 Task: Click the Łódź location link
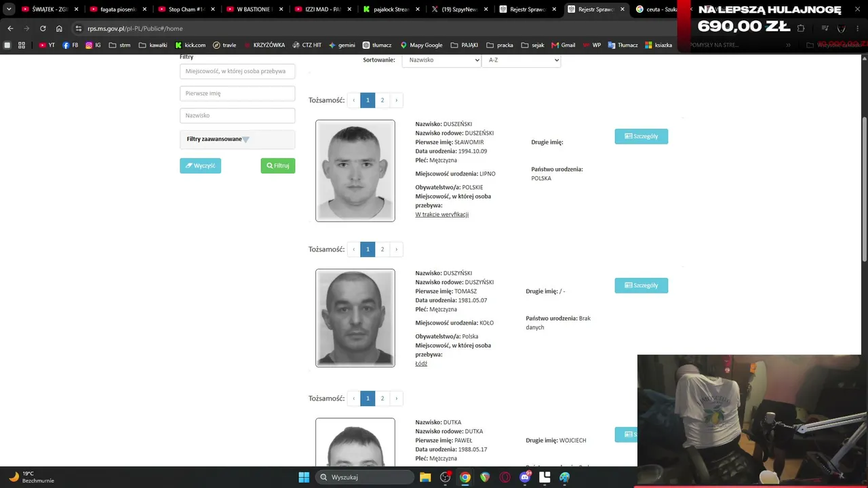(x=421, y=364)
